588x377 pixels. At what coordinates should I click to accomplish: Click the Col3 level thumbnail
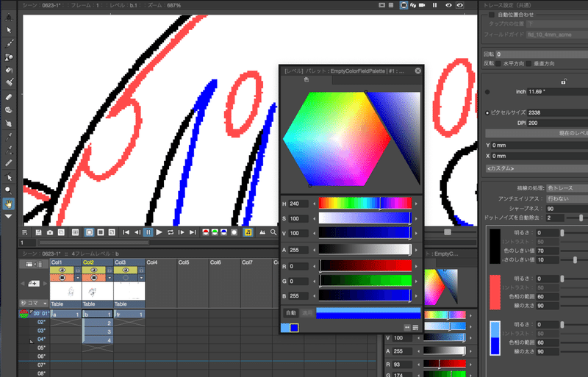pyautogui.click(x=129, y=291)
